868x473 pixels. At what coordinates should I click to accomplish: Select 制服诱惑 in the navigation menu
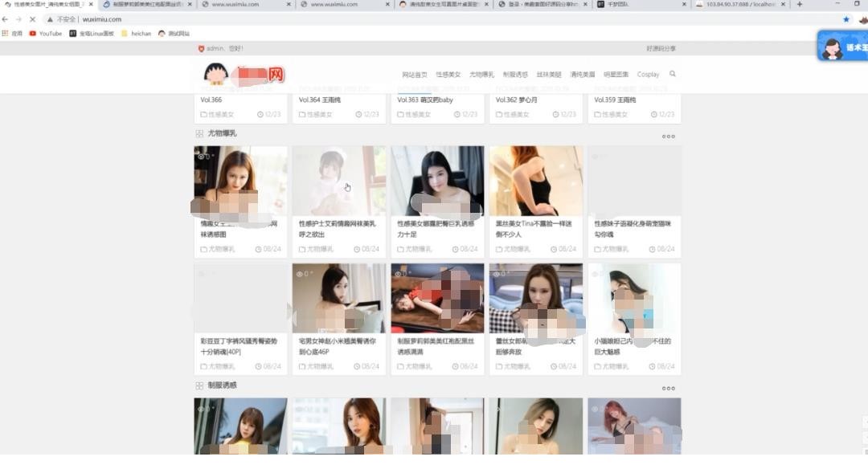click(515, 75)
